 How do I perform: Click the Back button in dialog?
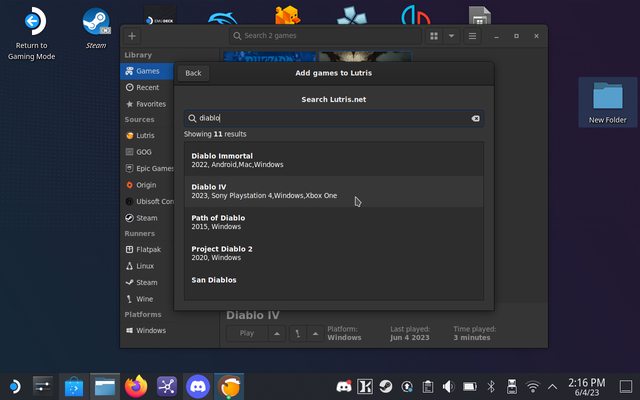pyautogui.click(x=193, y=73)
